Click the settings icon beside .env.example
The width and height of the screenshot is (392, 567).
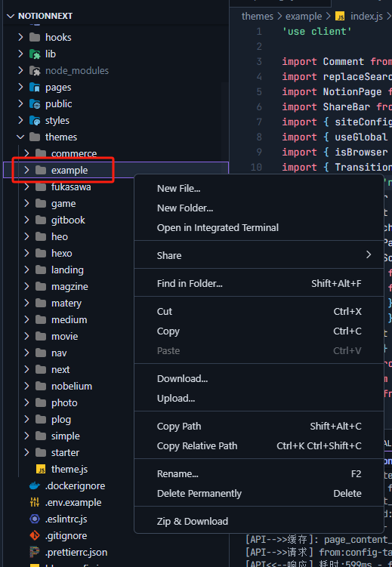tap(35, 502)
